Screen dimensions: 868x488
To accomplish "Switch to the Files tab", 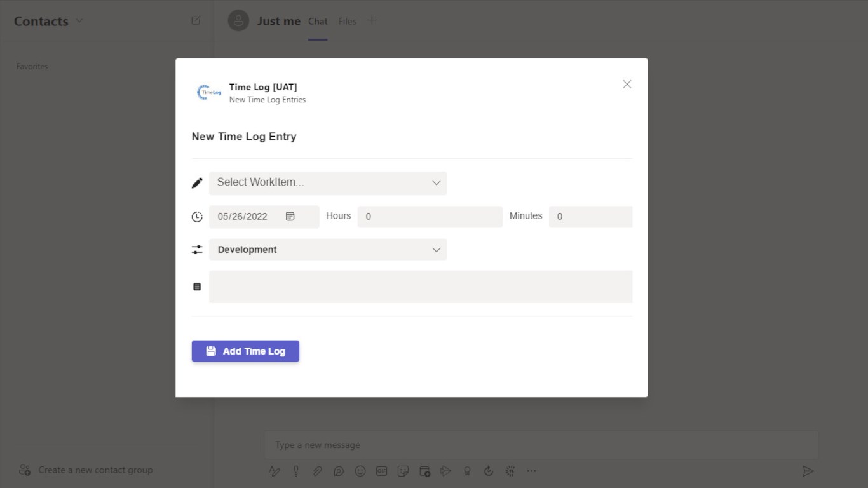I will [347, 22].
